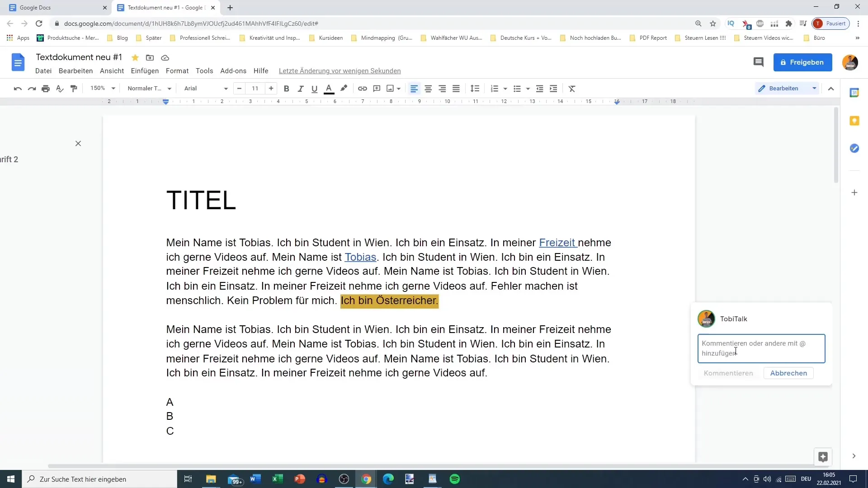Expand the font size dropdown
Screen dimensions: 868x488
coord(255,88)
